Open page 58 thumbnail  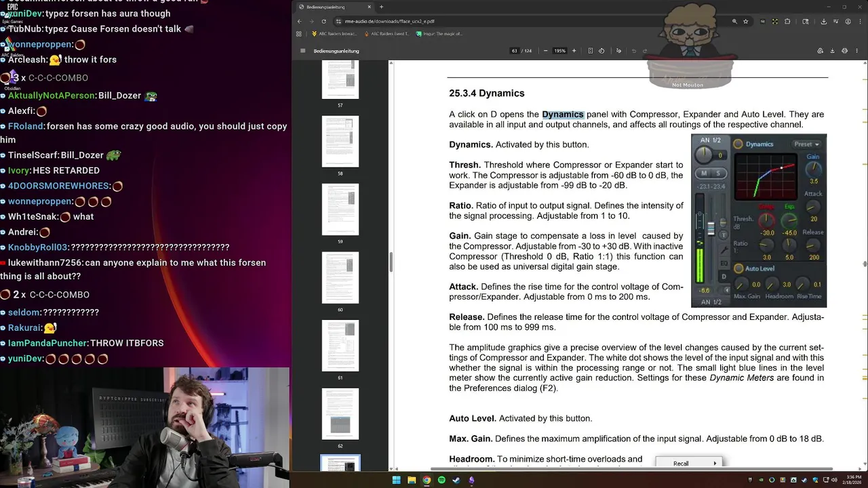[340, 142]
